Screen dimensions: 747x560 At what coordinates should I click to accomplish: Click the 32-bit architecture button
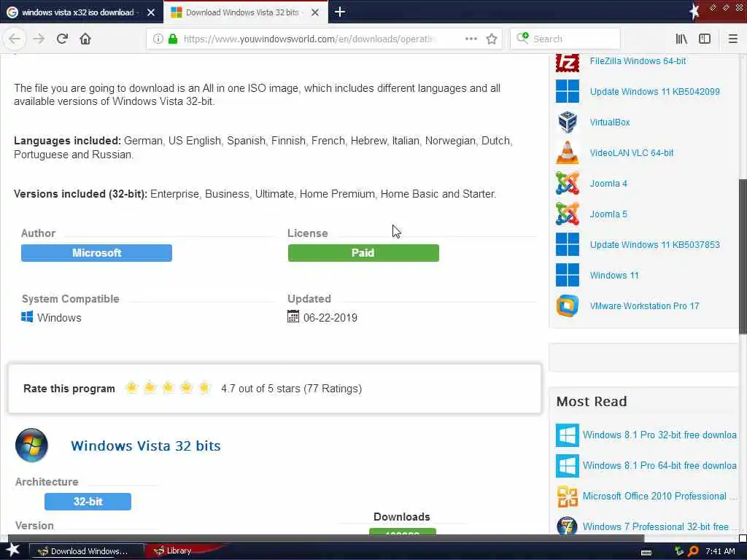coord(88,502)
